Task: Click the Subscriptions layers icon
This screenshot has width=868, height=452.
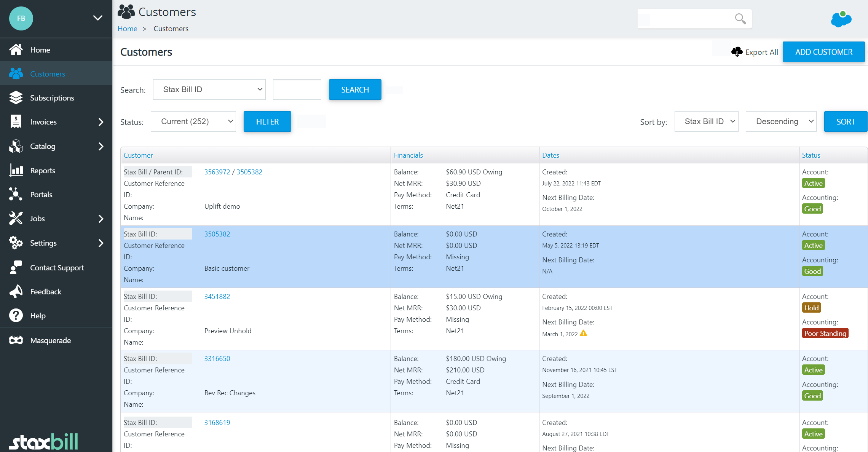Action: pos(16,97)
